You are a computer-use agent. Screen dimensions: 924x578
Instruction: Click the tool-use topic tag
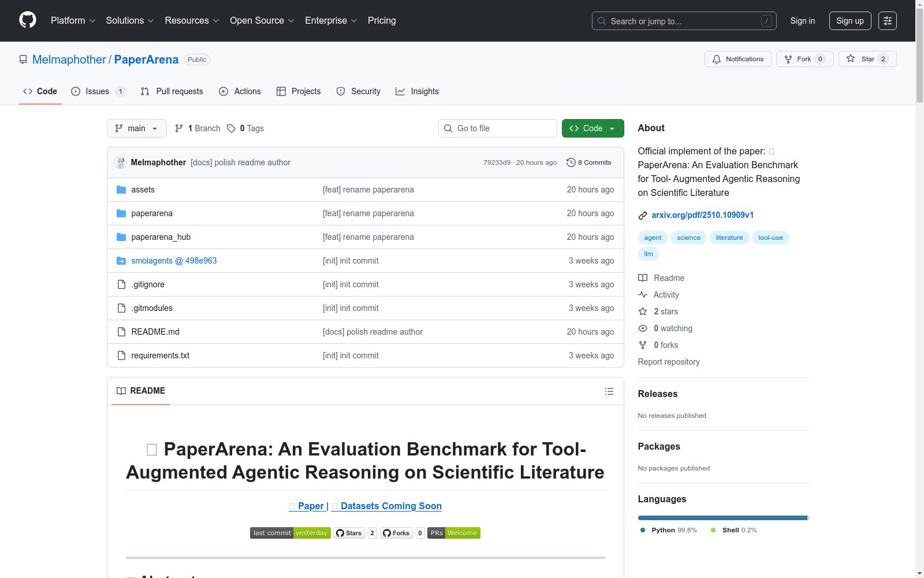click(x=770, y=238)
